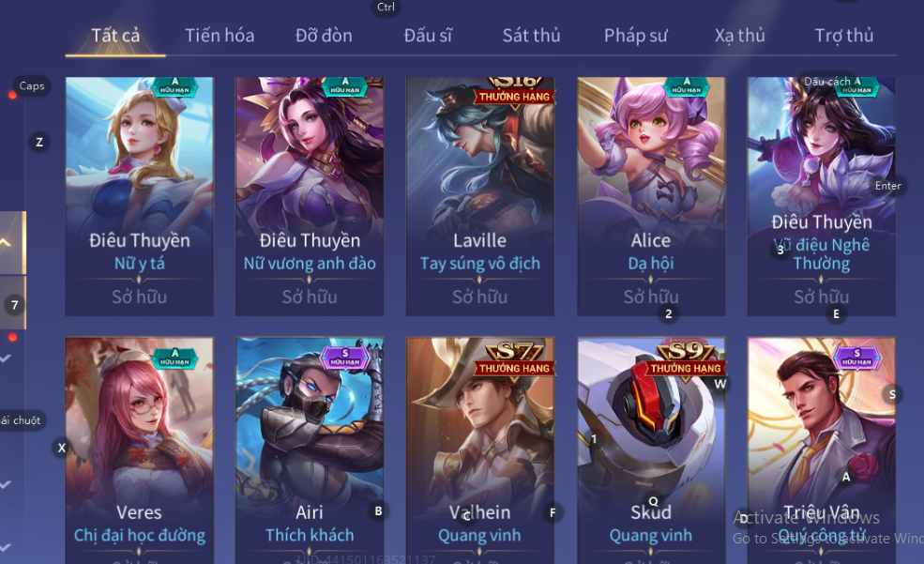Image resolution: width=924 pixels, height=564 pixels.
Task: Click the S9 Thưởng Hạng badge on Skud
Action: click(x=686, y=359)
